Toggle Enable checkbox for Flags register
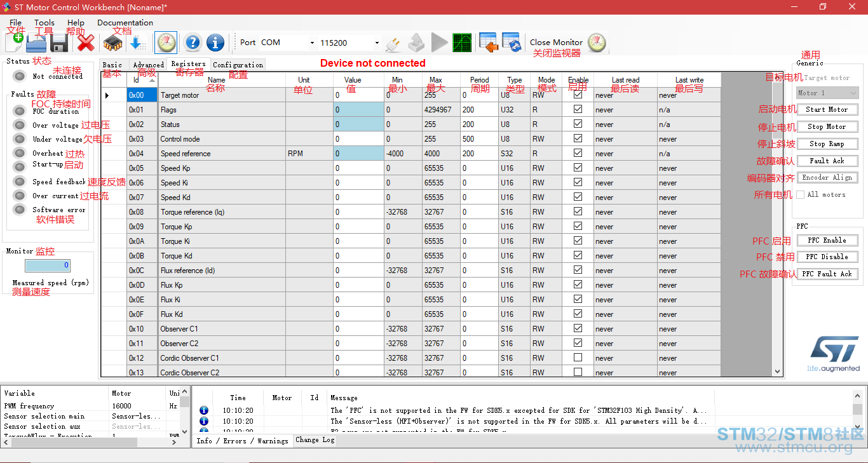The height and width of the screenshot is (463, 868). (x=578, y=109)
